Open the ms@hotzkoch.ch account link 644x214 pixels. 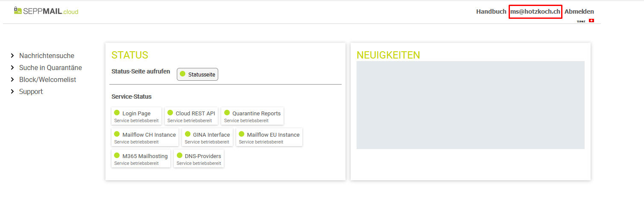tap(535, 12)
